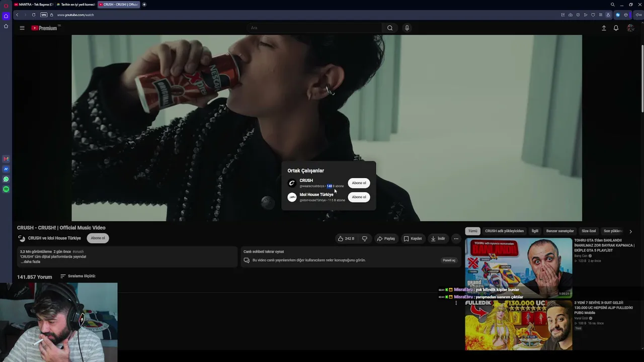Open the YouTube upload/create button
Viewport: 644px width, 362px height.
point(604,28)
